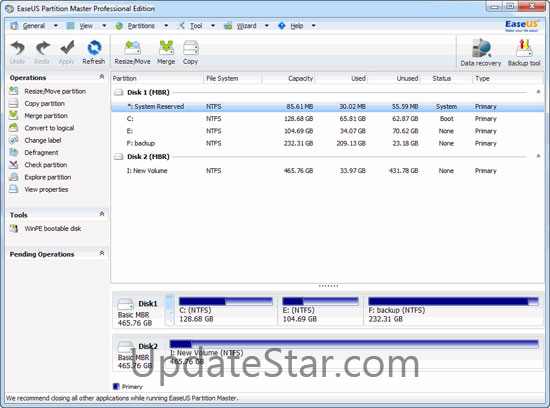550x408 pixels.
Task: Click the View properties icon
Action: [x=14, y=189]
